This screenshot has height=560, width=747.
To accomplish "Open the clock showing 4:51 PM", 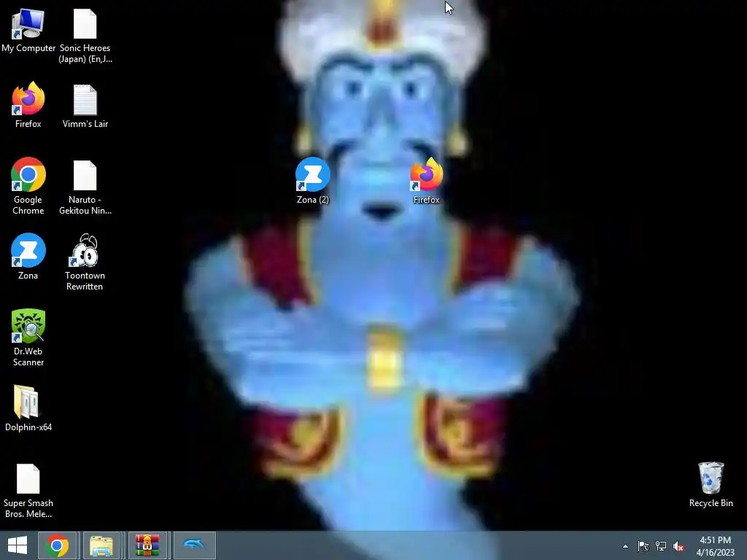I will (715, 545).
